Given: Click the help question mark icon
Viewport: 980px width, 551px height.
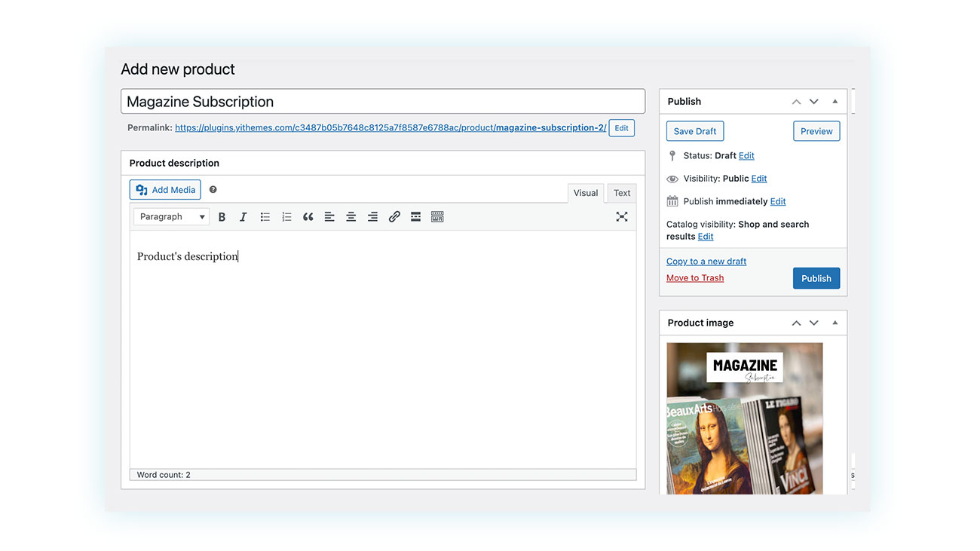Looking at the screenshot, I should pyautogui.click(x=213, y=190).
